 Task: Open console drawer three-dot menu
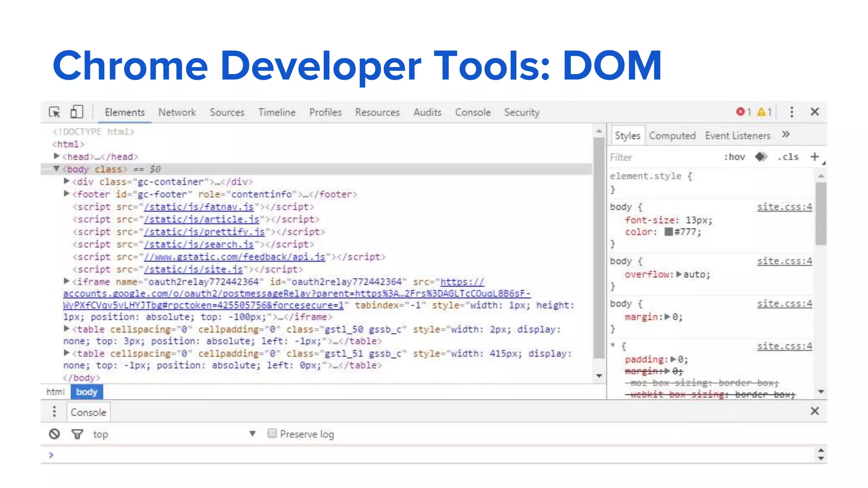point(54,411)
